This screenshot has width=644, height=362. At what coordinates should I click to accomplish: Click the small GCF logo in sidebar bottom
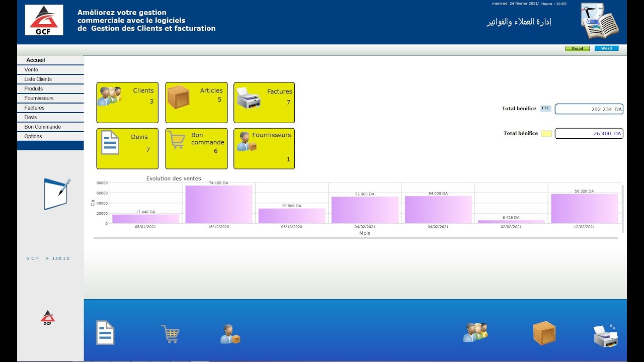(x=48, y=318)
